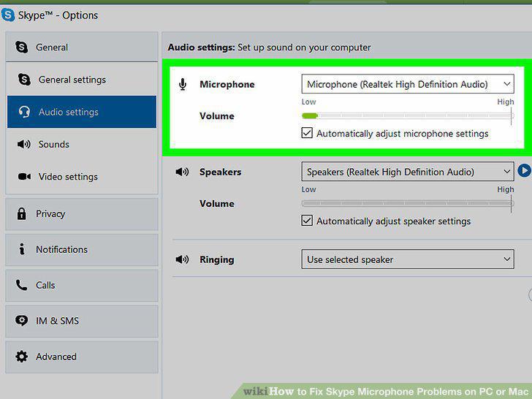The image size is (532, 399).
Task: Click the Skype icon beside General
Action: [21, 47]
